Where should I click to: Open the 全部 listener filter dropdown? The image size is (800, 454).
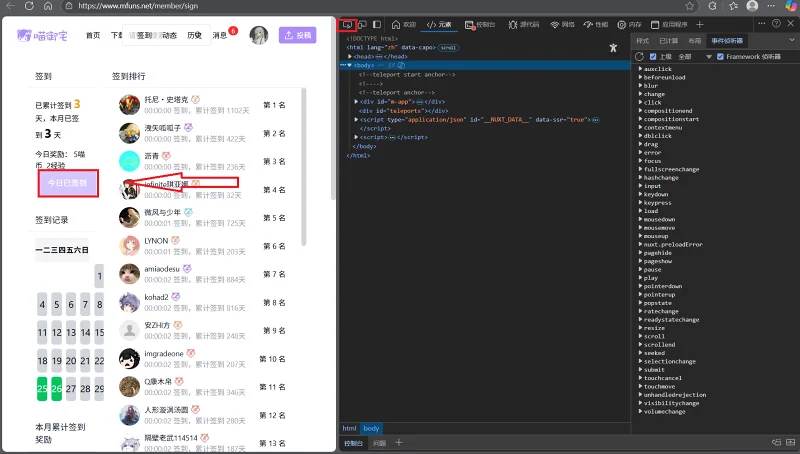[x=695, y=57]
